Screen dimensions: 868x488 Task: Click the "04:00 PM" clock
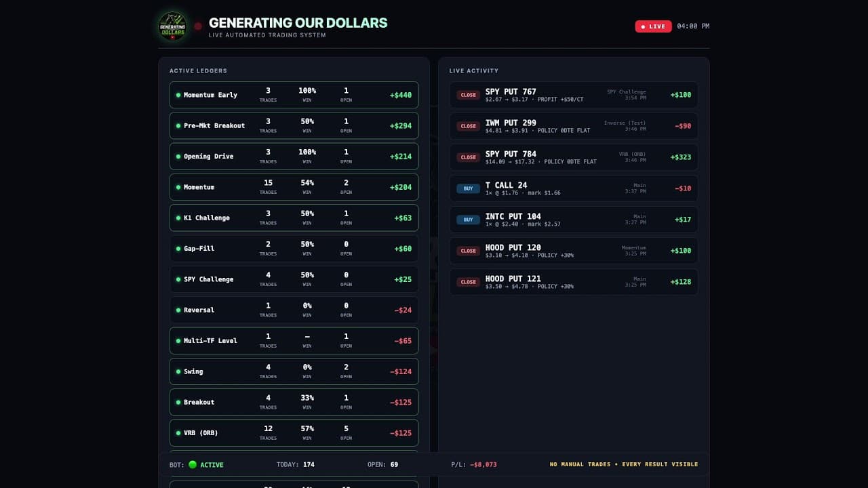coord(693,26)
